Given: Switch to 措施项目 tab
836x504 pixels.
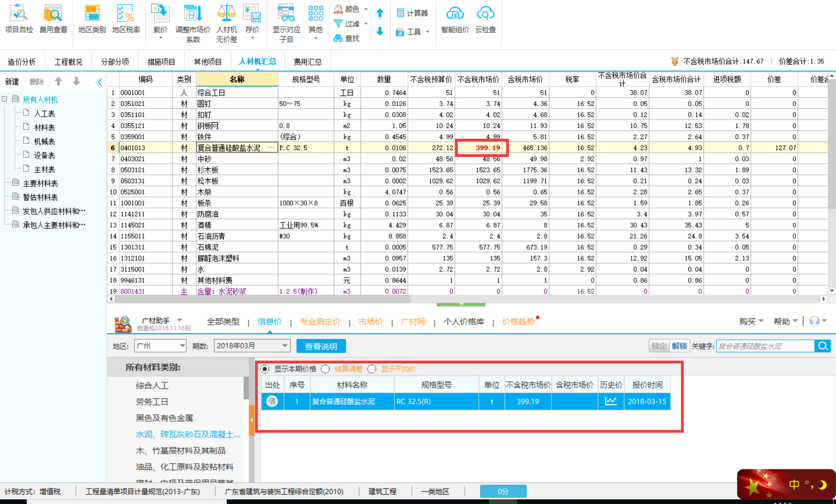Looking at the screenshot, I should click(161, 62).
